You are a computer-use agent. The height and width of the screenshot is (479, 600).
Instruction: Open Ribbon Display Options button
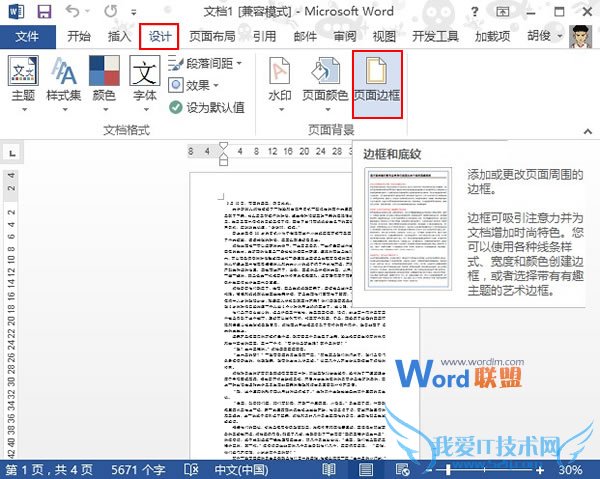(502, 12)
